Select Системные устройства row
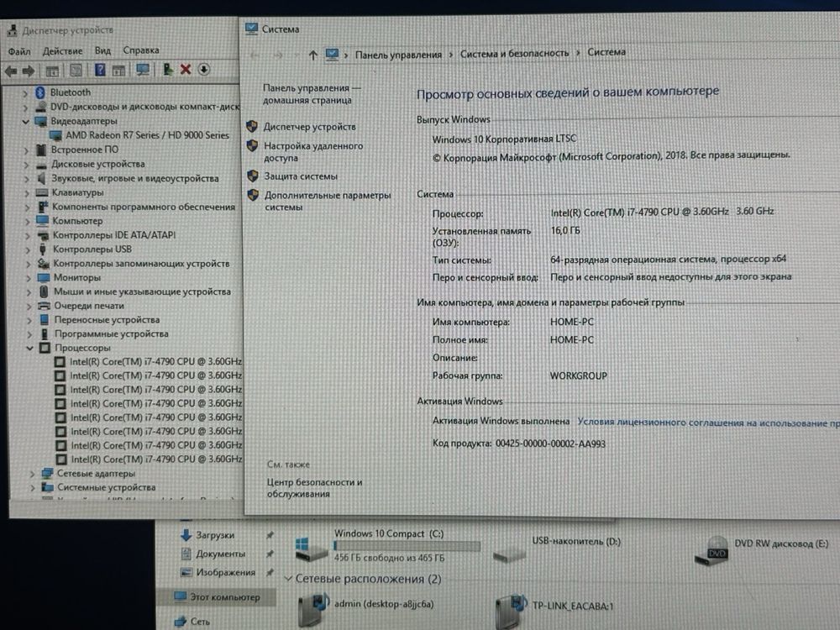Image resolution: width=840 pixels, height=630 pixels. click(x=106, y=487)
